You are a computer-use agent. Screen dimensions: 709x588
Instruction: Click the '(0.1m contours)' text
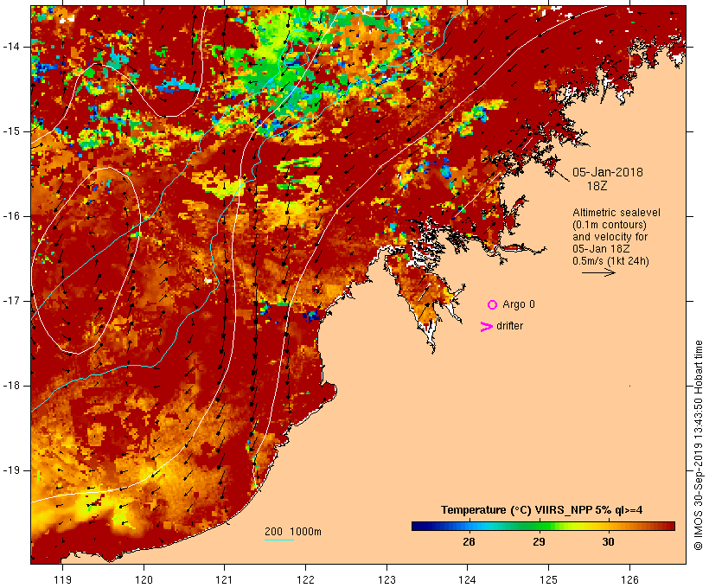[610, 225]
